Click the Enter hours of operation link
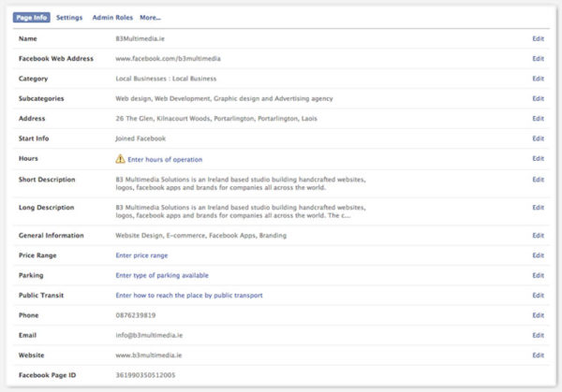 [165, 159]
